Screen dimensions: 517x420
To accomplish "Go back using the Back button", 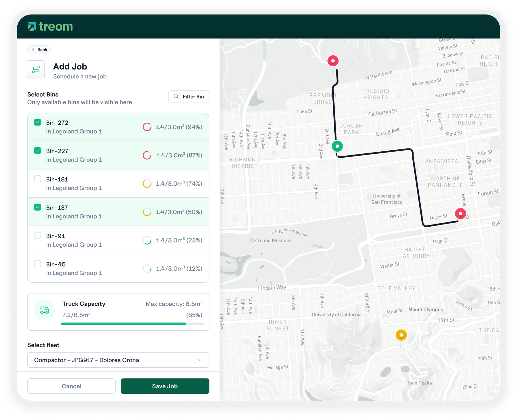I will pyautogui.click(x=39, y=49).
